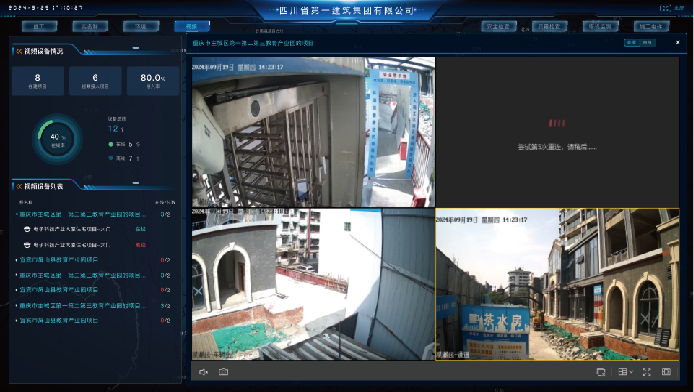This screenshot has width=694, height=392.
Task: Open the grid layout dropdown in video toolbar
Action: pyautogui.click(x=625, y=372)
